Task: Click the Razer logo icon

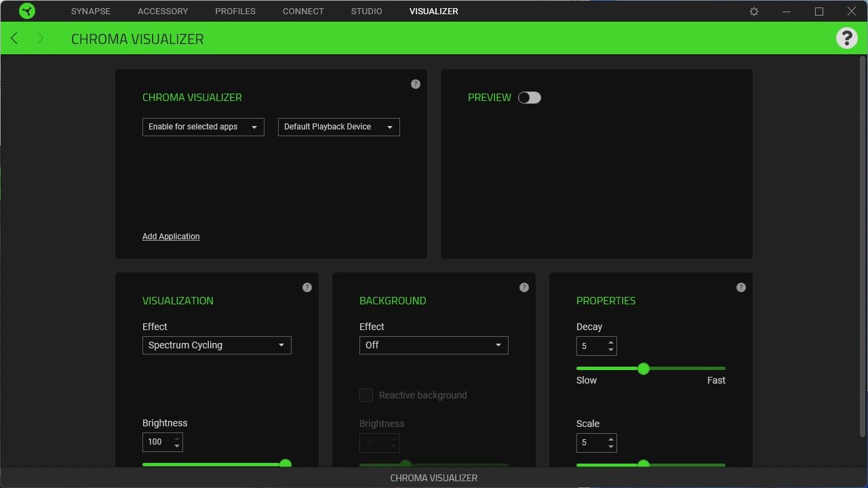Action: 27,11
